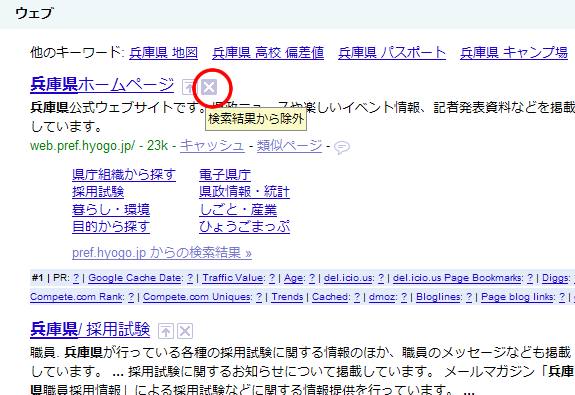Select related keyword 兵庫県 地図
575x395 pixels.
point(164,53)
